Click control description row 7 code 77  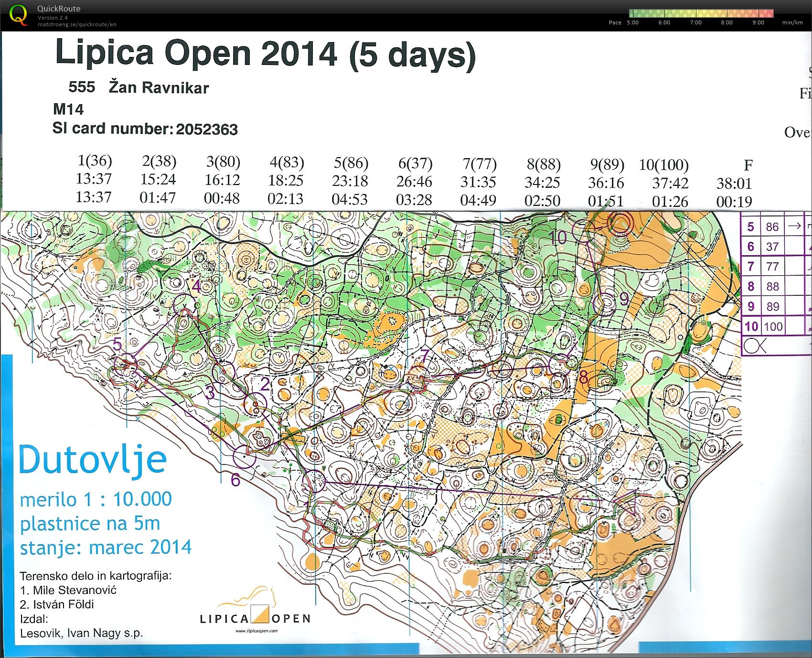[x=772, y=267]
